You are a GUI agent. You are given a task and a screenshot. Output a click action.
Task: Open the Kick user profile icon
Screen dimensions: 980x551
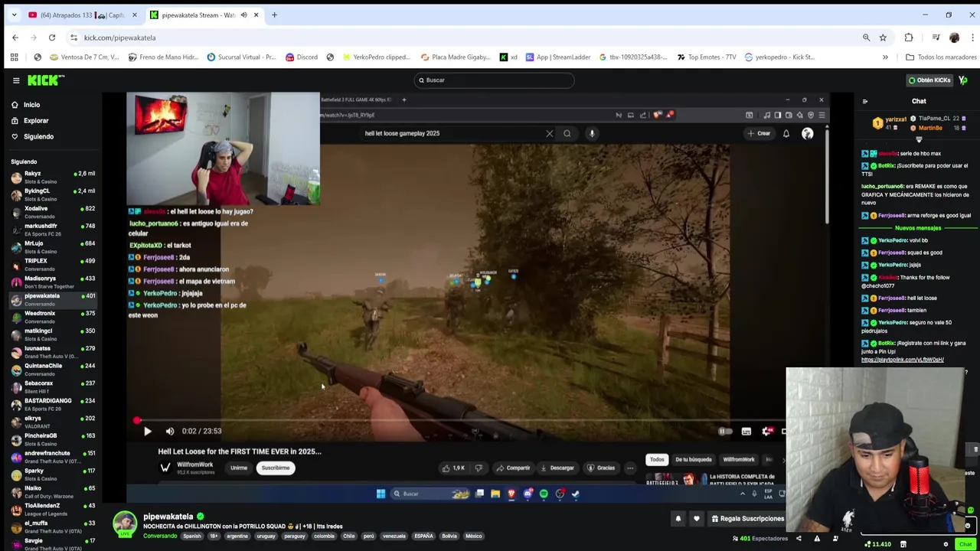(x=963, y=80)
